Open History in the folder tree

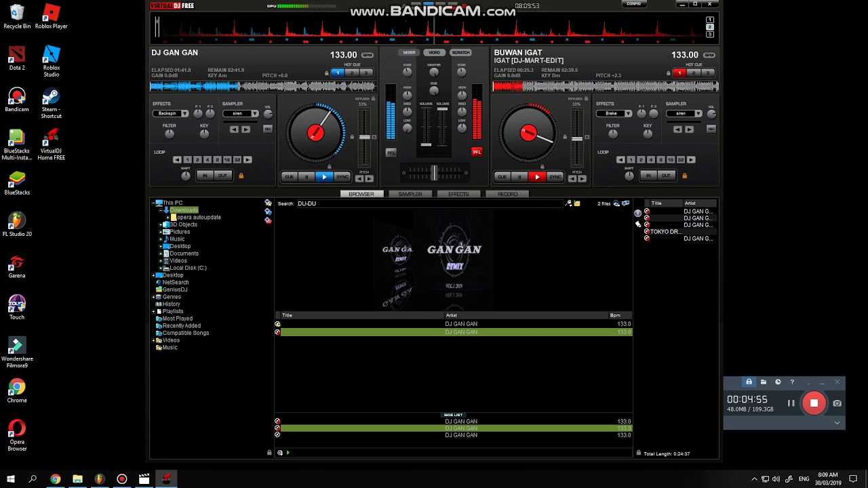(x=171, y=304)
